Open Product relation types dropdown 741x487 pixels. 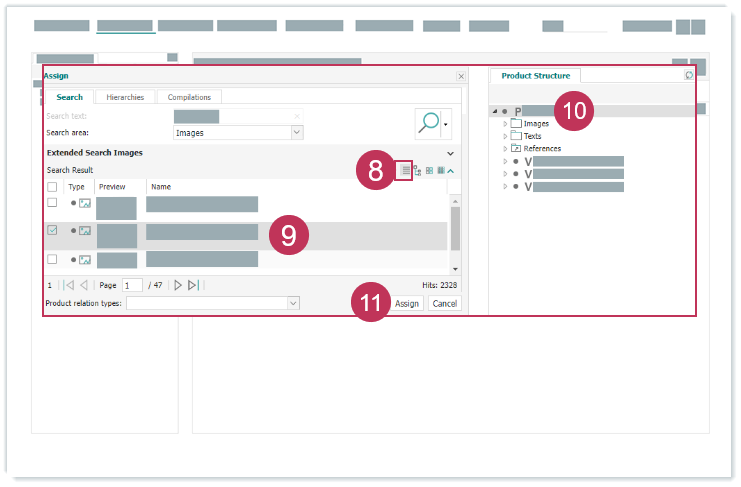(x=293, y=303)
